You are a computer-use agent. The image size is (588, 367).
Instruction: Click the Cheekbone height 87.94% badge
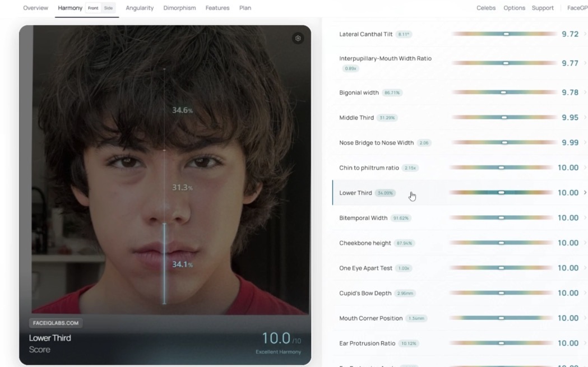coord(405,243)
